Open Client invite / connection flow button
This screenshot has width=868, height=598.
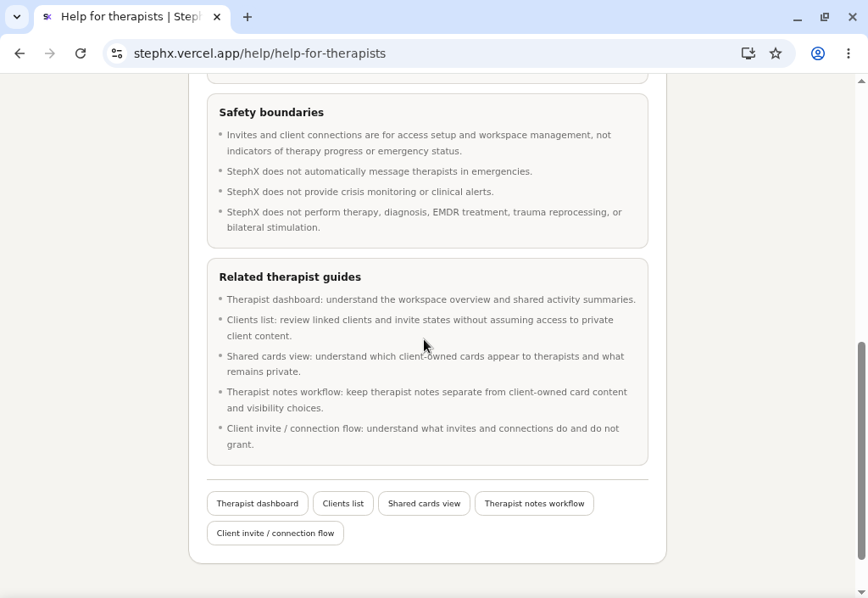tap(275, 534)
